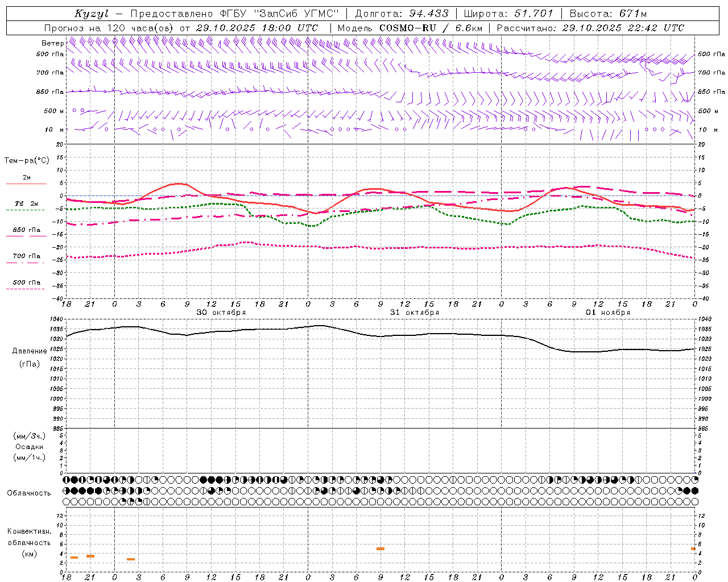Click the "(мм/3ч.)" precipitation unit label

coord(30,436)
